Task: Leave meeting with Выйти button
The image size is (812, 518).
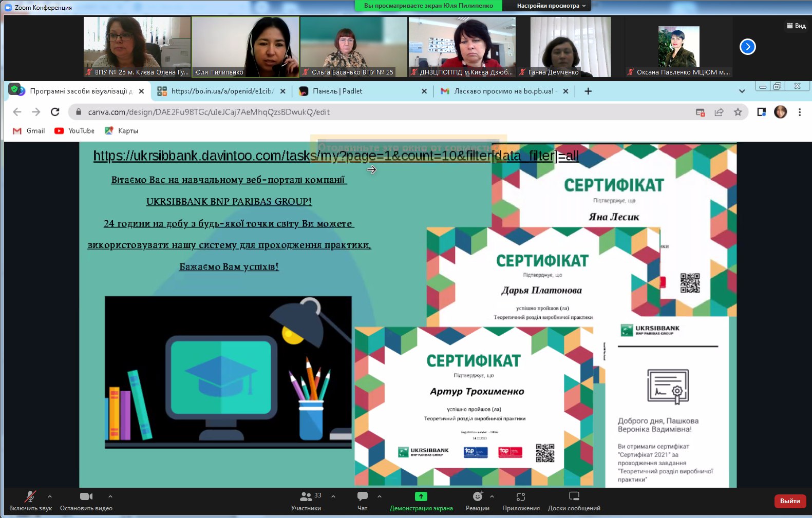Action: click(x=790, y=501)
